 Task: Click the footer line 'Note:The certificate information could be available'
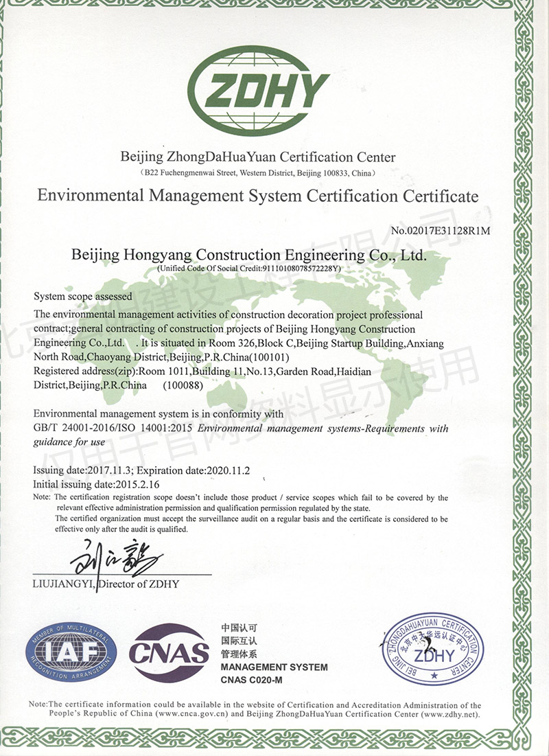pos(255,705)
